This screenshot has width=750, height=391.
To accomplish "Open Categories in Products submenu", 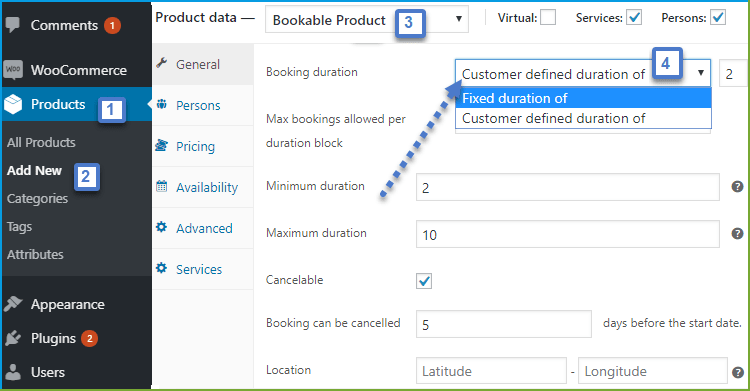I will coord(37,198).
